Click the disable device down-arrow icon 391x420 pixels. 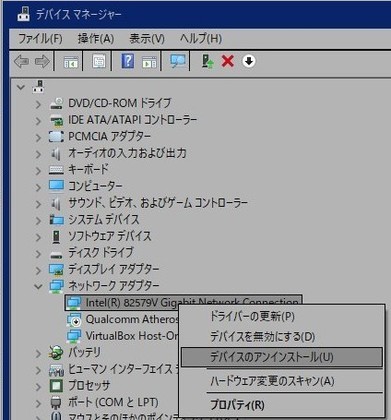(x=249, y=61)
